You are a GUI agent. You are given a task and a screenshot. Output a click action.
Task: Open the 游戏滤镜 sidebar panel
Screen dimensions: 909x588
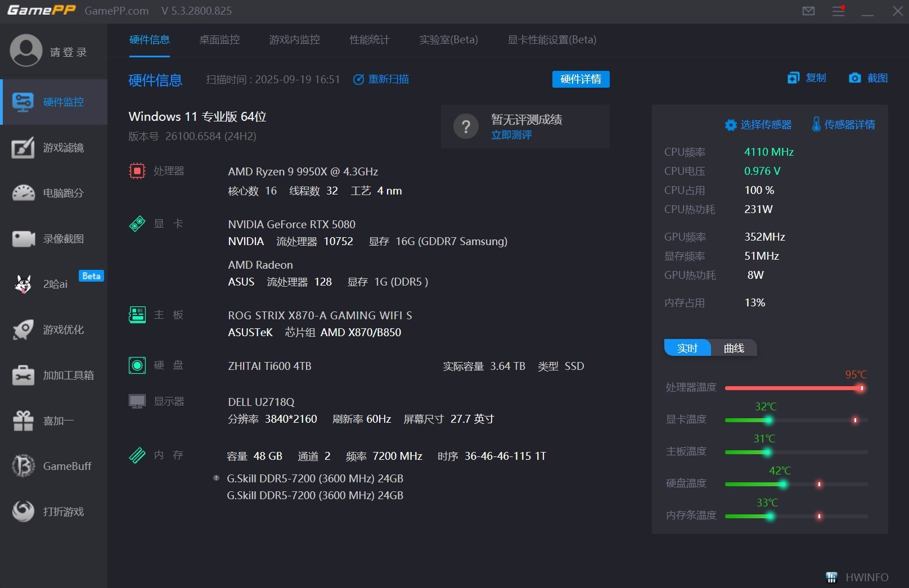[53, 148]
